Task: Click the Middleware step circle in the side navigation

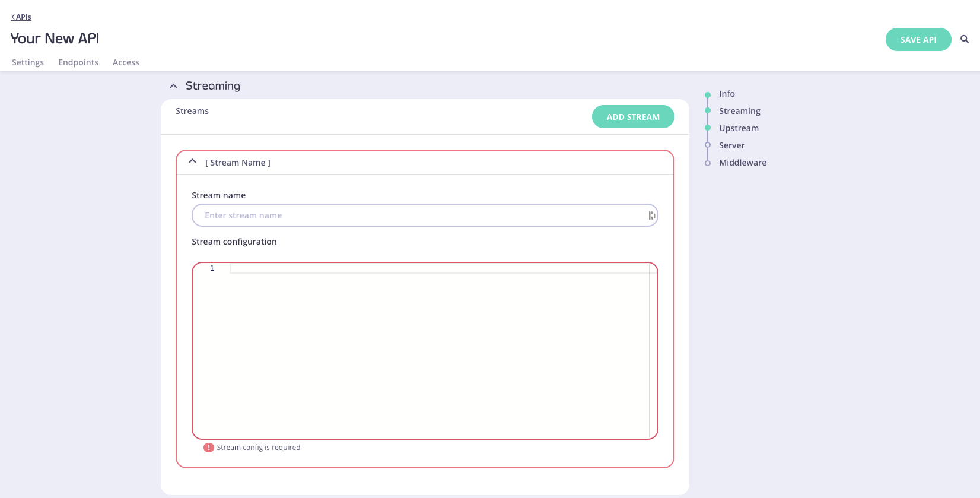Action: tap(707, 163)
